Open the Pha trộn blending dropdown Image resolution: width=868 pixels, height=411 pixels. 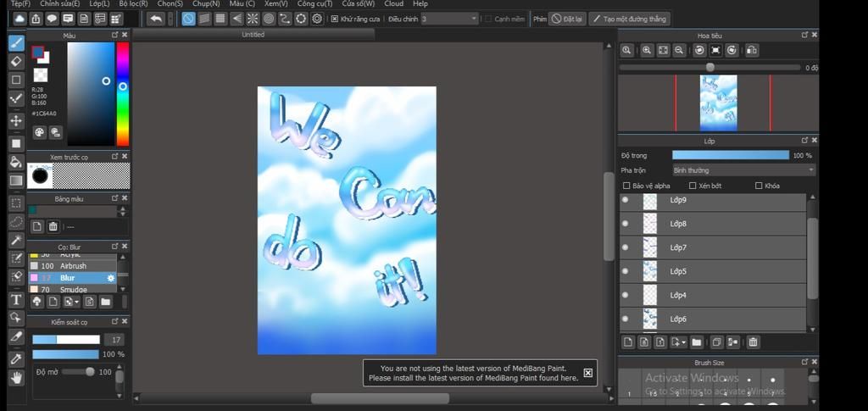743,170
